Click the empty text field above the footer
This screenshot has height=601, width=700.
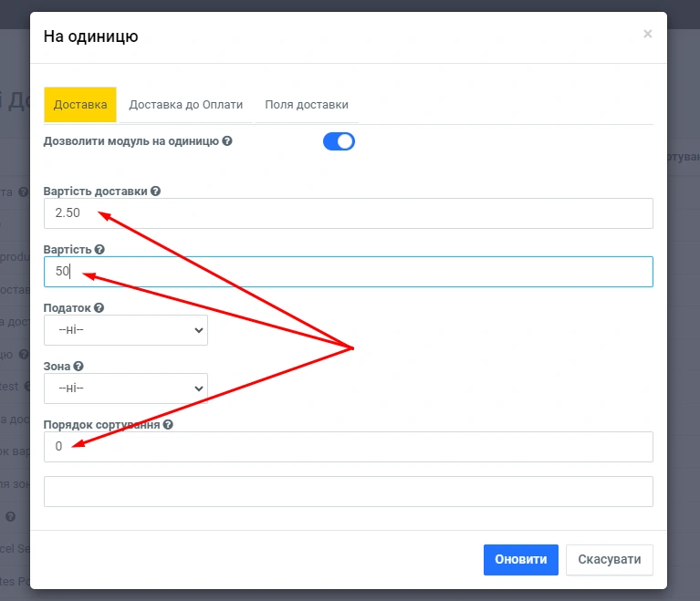349,492
